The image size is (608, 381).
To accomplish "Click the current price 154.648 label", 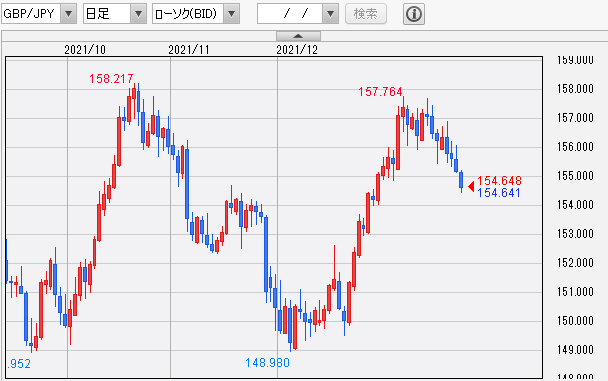I will pos(499,181).
